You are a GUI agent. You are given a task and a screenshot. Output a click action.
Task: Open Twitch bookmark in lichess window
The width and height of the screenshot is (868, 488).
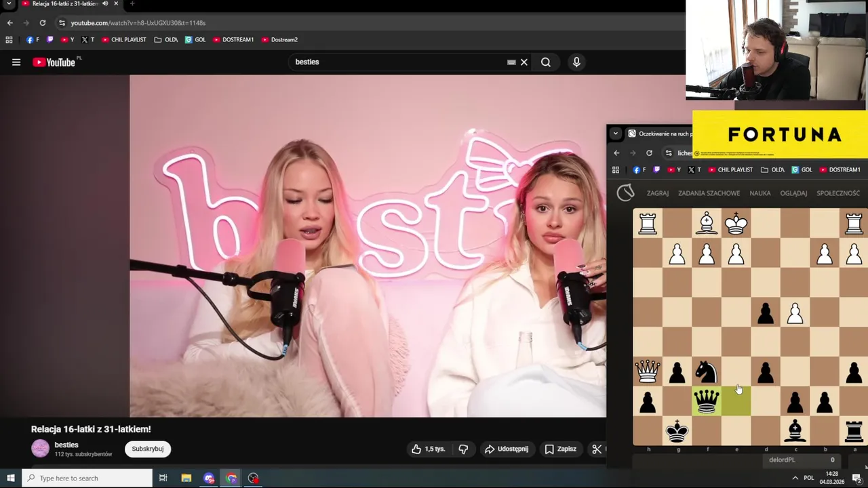pos(656,170)
